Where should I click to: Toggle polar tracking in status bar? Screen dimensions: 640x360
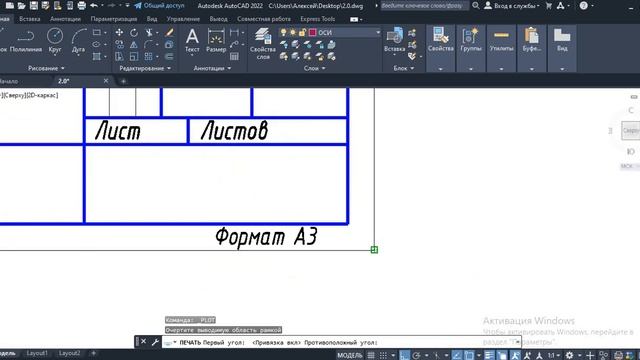click(416, 356)
